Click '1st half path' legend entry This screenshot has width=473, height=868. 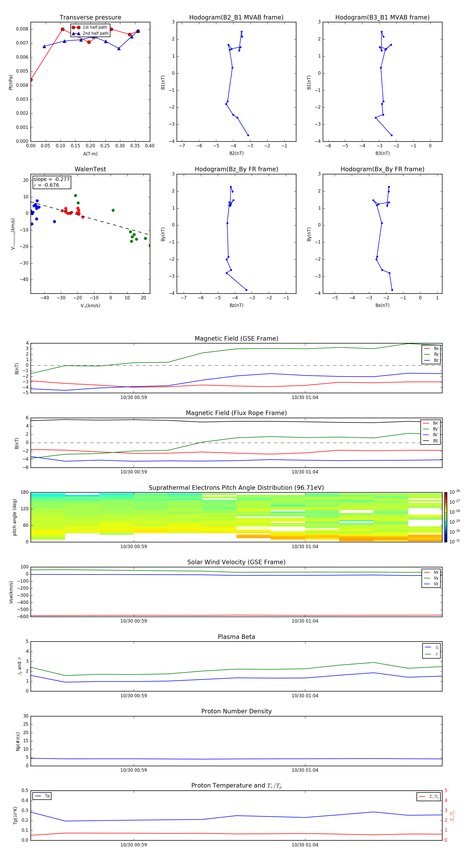click(x=90, y=27)
